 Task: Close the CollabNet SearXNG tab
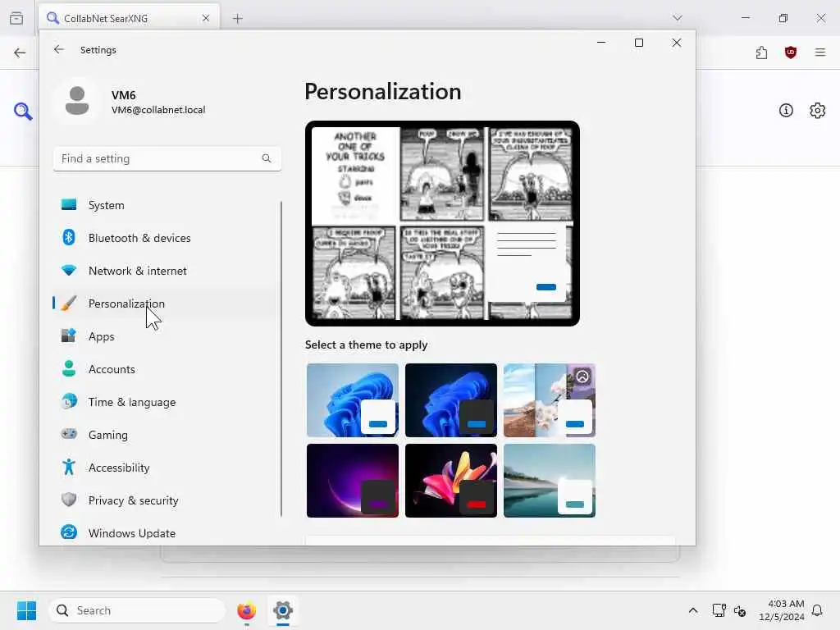tap(206, 18)
